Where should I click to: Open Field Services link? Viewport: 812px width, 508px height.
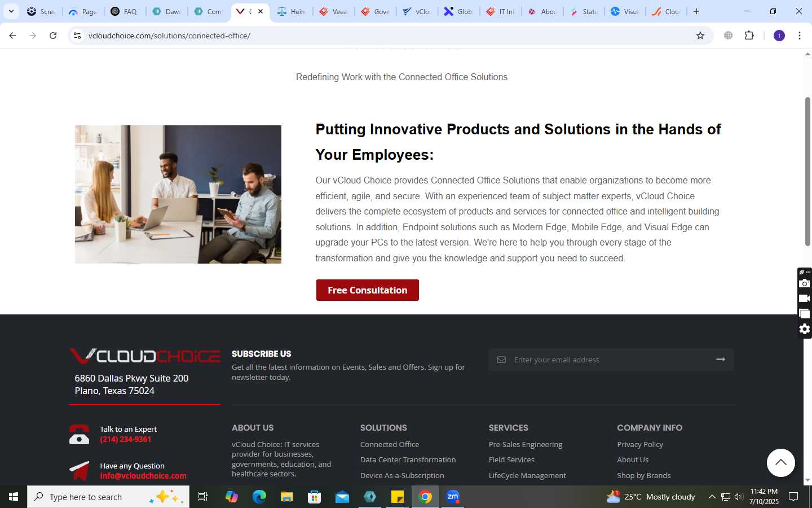[511, 459]
